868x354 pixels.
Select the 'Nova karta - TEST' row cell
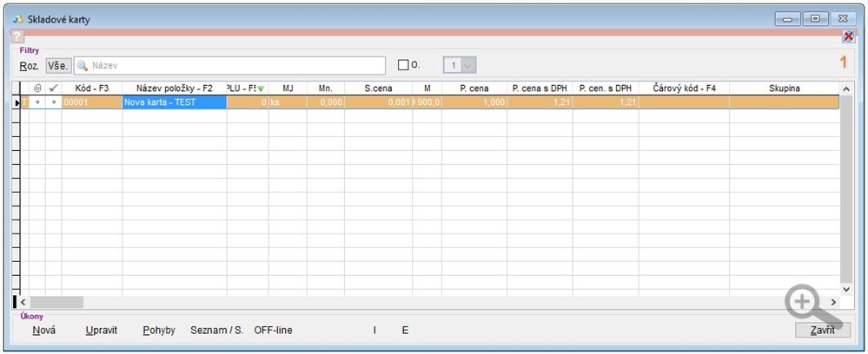coord(174,102)
